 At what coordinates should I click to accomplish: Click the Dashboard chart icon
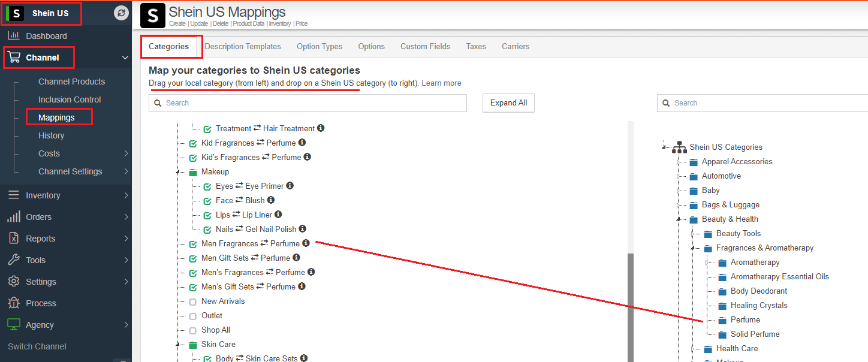[13, 36]
